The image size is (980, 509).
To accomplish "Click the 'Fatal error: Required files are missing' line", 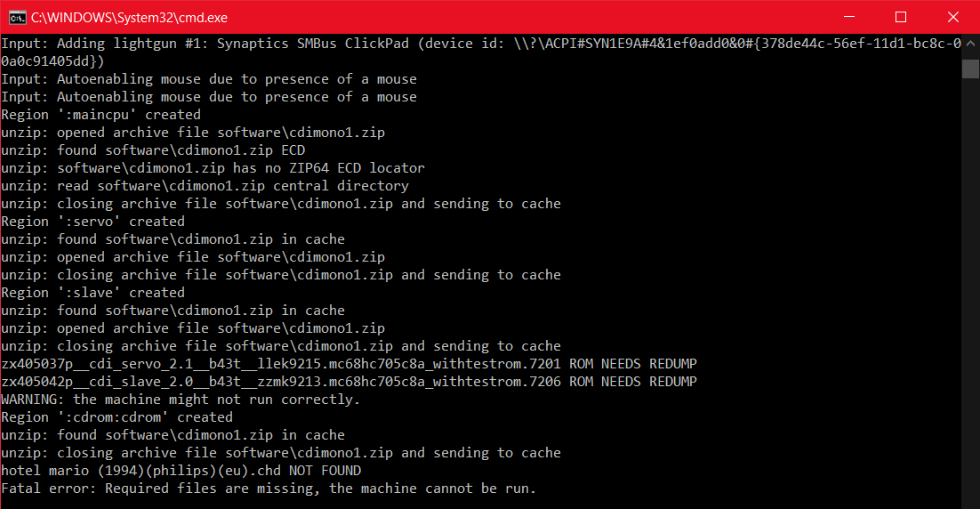I will click(269, 489).
